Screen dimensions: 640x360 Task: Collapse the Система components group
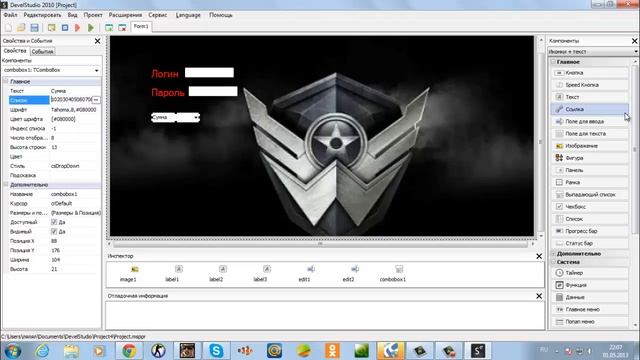click(x=554, y=262)
